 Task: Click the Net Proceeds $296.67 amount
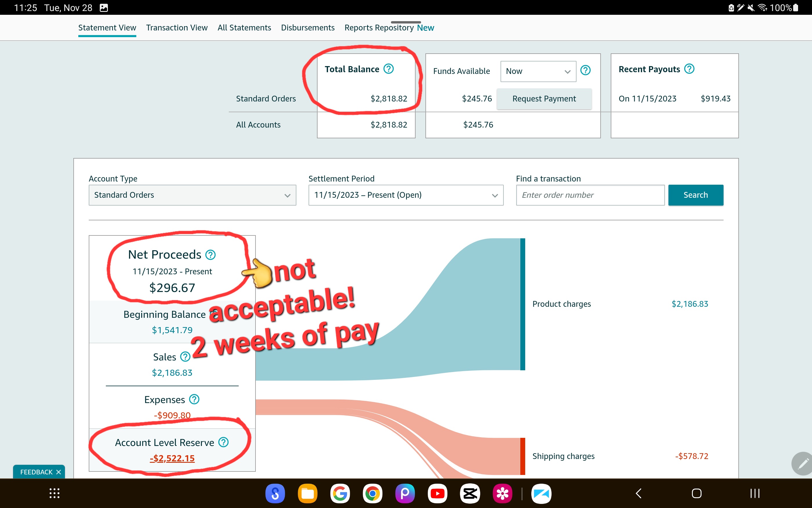coord(172,288)
